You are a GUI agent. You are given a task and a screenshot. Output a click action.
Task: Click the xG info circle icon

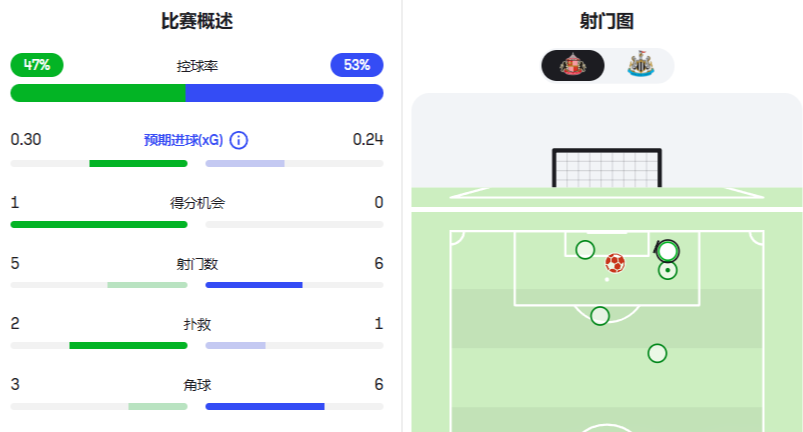pyautogui.click(x=239, y=140)
